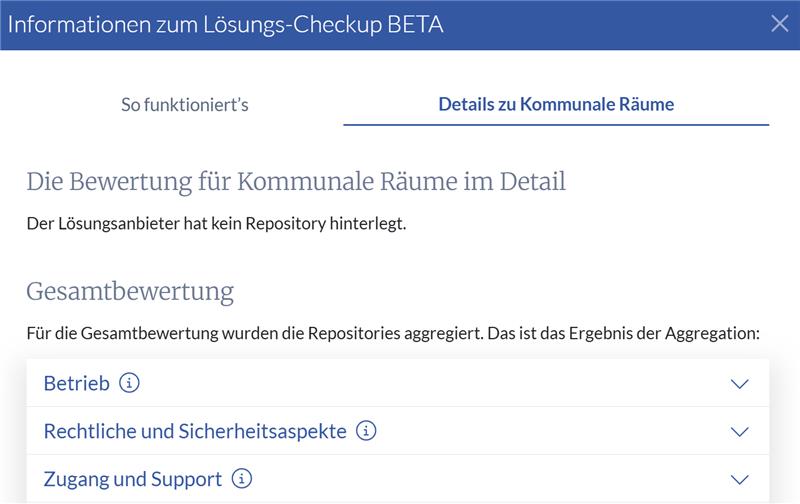Select the Details zu Kommunale Räume tab

(x=556, y=104)
